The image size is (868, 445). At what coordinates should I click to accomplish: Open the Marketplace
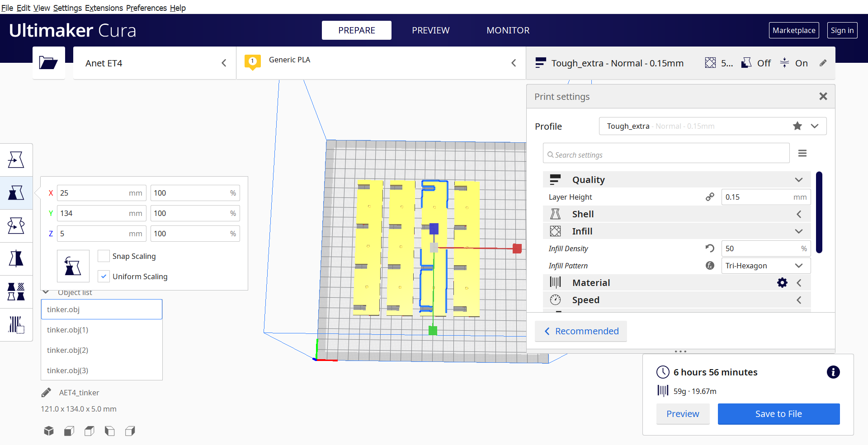point(794,30)
